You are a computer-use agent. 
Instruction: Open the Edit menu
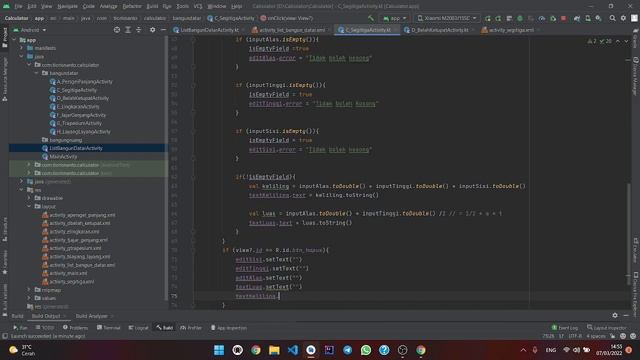(32, 6)
